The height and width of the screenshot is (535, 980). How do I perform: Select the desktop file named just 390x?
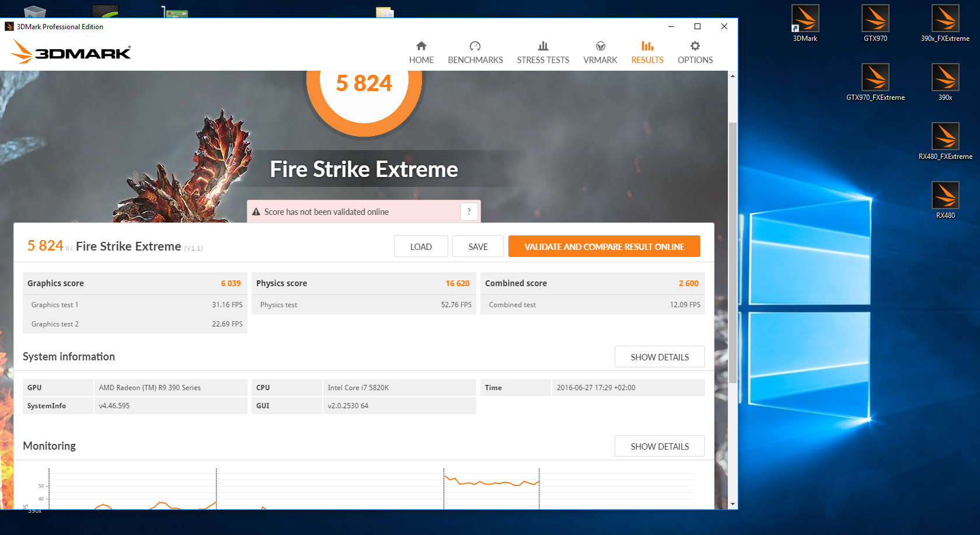point(945,82)
